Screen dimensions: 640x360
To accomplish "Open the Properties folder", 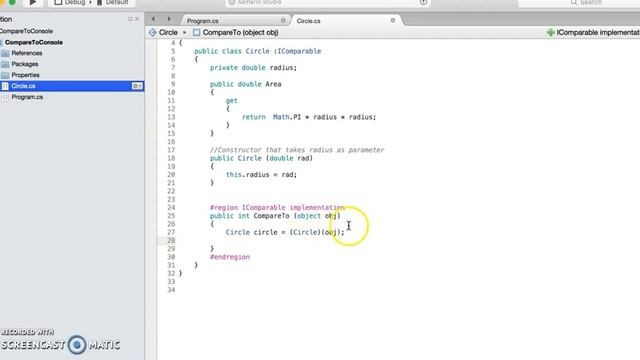I will click(x=25, y=75).
